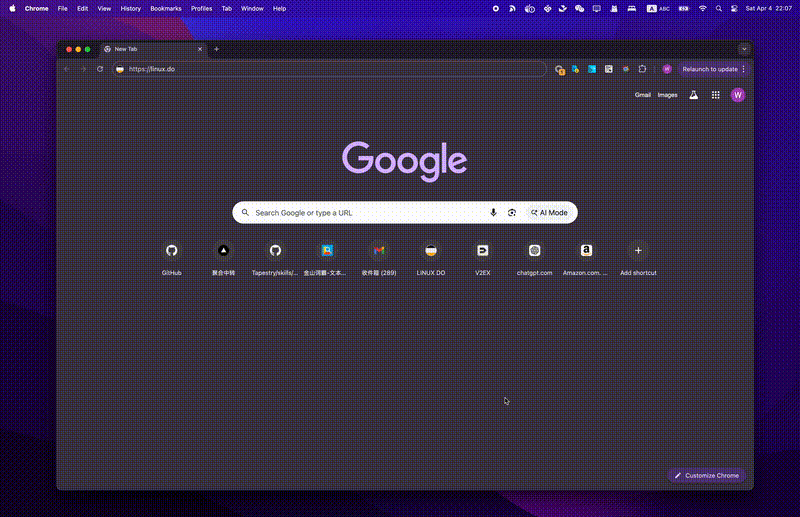Screen dimensions: 800x517
Task: Open a new tab with plus button
Action: [x=216, y=49]
